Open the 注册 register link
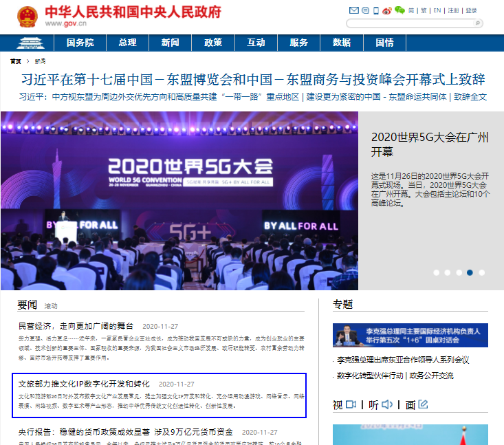504x445 pixels. (x=453, y=10)
